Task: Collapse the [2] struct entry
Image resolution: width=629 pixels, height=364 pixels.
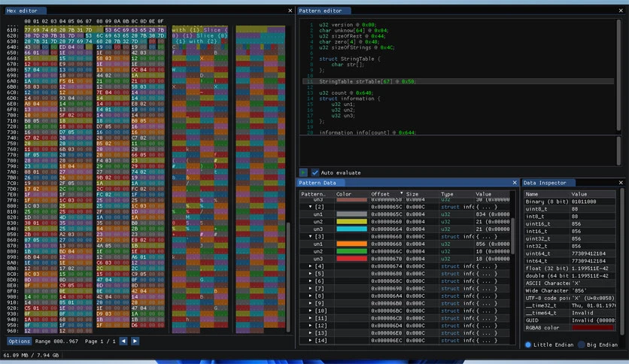Action: pyautogui.click(x=310, y=207)
